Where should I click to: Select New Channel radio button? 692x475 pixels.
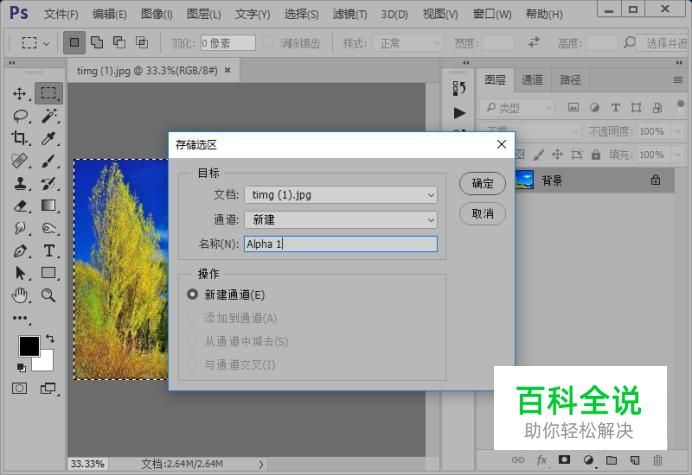point(192,294)
